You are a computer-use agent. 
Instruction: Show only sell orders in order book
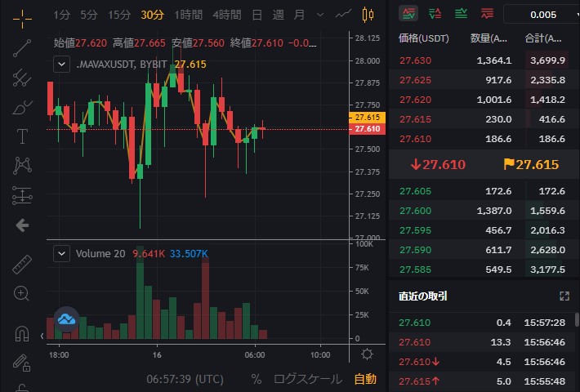click(x=488, y=14)
